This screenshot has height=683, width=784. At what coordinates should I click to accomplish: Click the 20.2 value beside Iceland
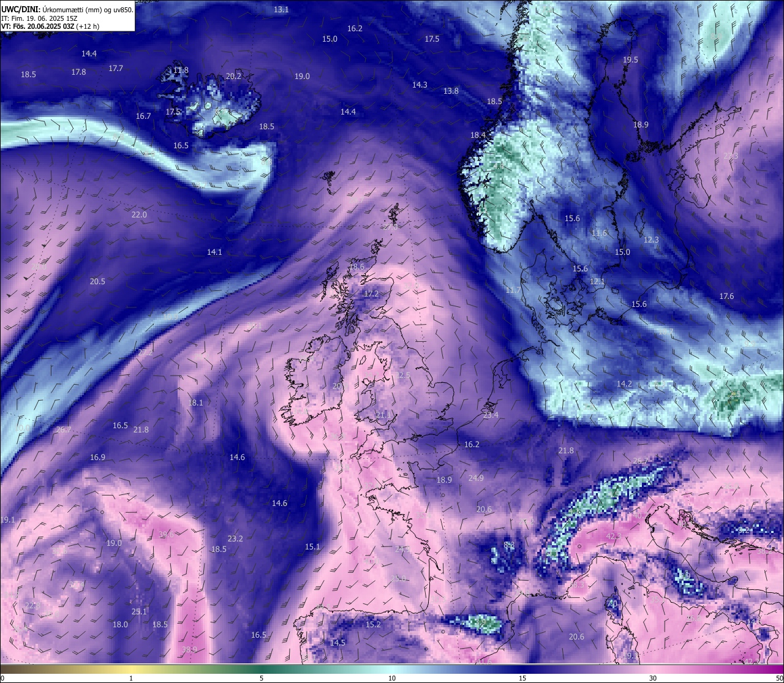coord(233,77)
